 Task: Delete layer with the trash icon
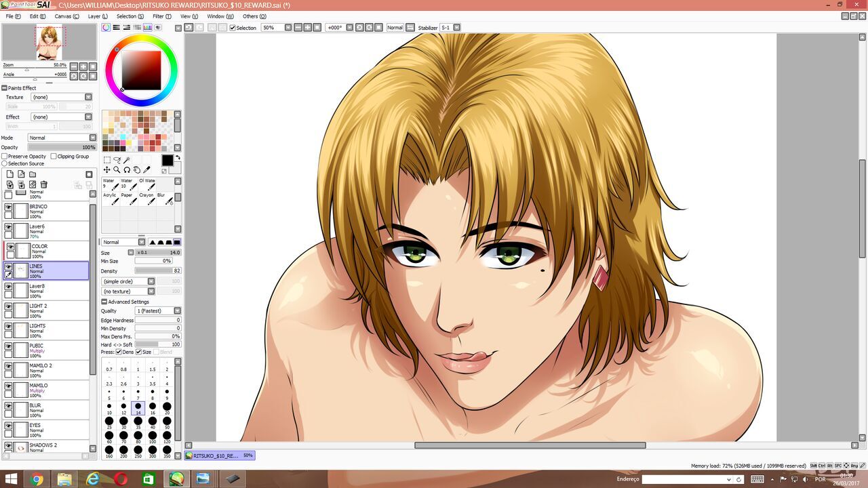(x=44, y=184)
